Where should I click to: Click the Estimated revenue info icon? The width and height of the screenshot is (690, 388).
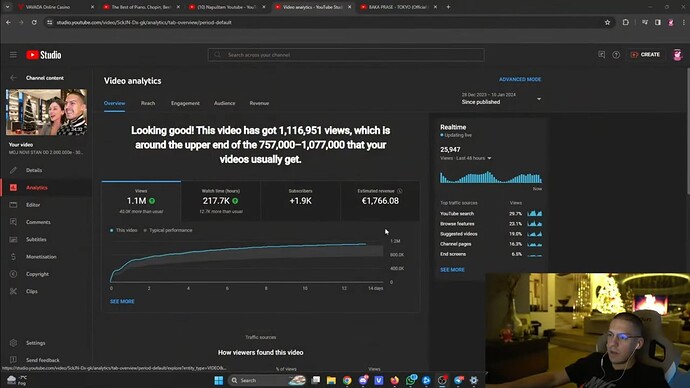point(400,191)
